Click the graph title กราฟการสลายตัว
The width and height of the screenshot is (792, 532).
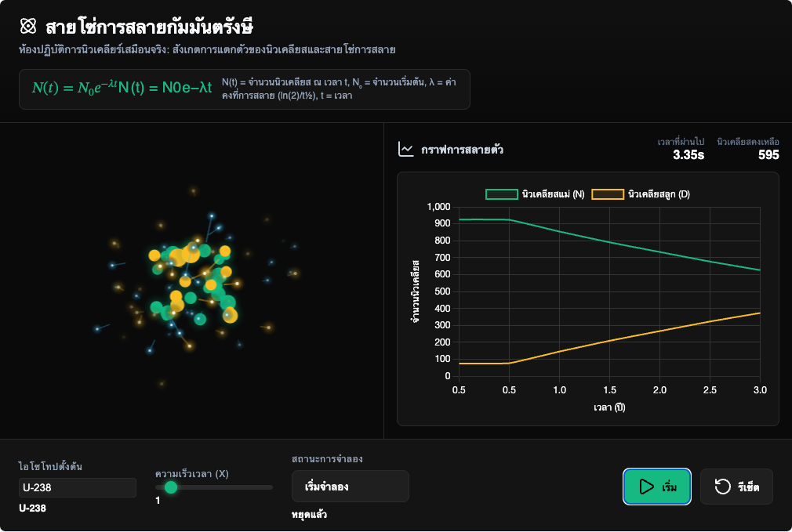point(462,150)
